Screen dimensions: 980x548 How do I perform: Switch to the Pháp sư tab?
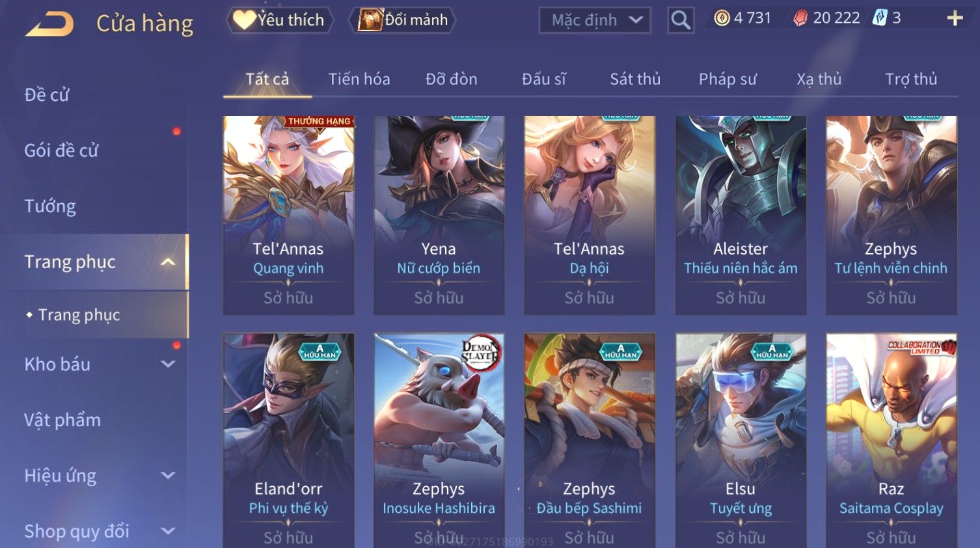728,79
